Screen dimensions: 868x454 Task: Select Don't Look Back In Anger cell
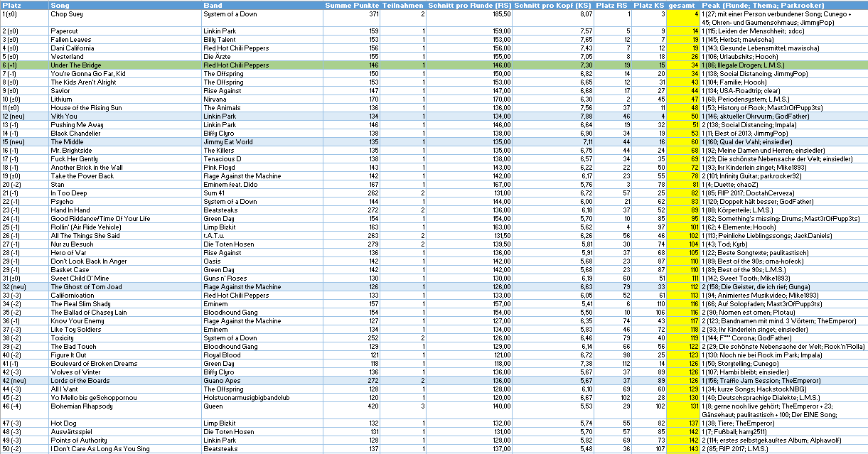click(x=125, y=261)
